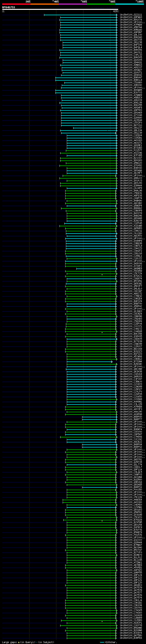The image size is (146, 644).
Task: Select hit label UniRef100_B5Y451
Action: click(x=131, y=281)
